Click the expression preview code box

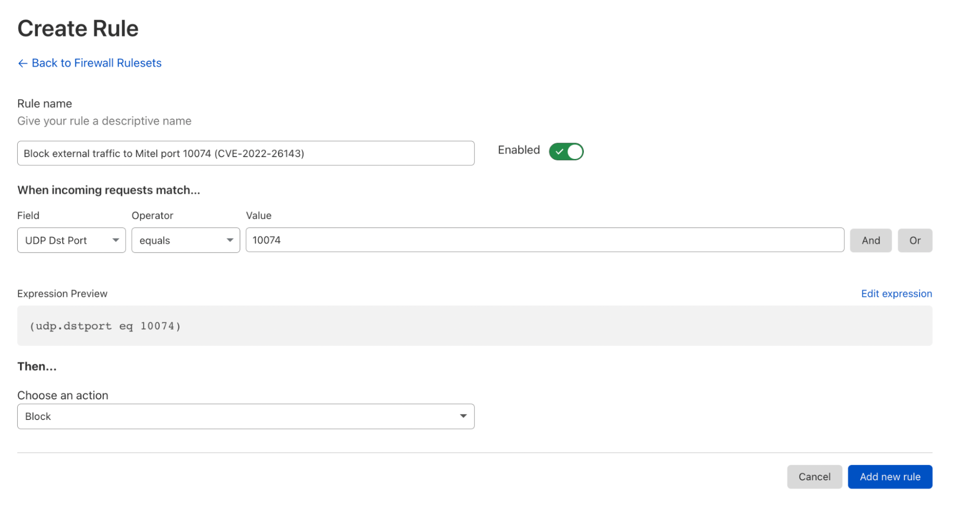[x=475, y=326]
